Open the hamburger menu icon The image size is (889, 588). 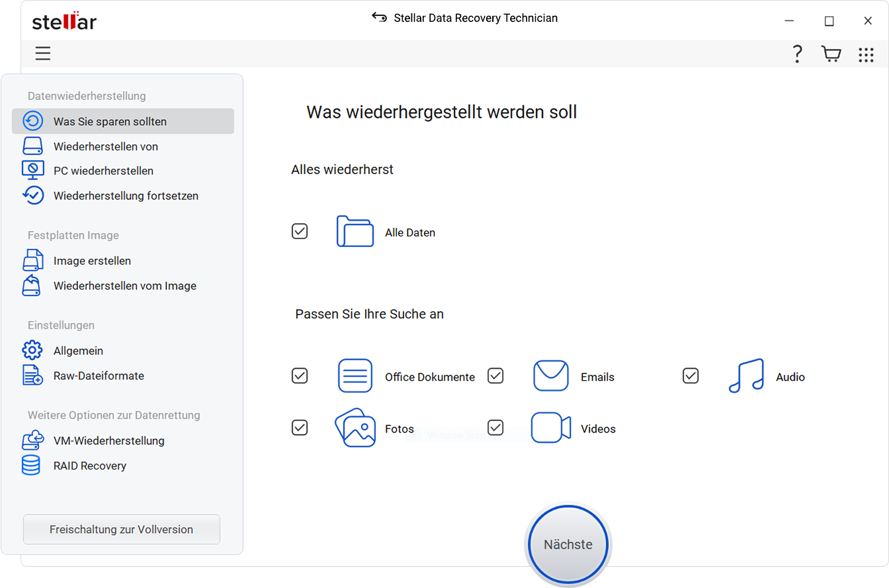pyautogui.click(x=43, y=54)
